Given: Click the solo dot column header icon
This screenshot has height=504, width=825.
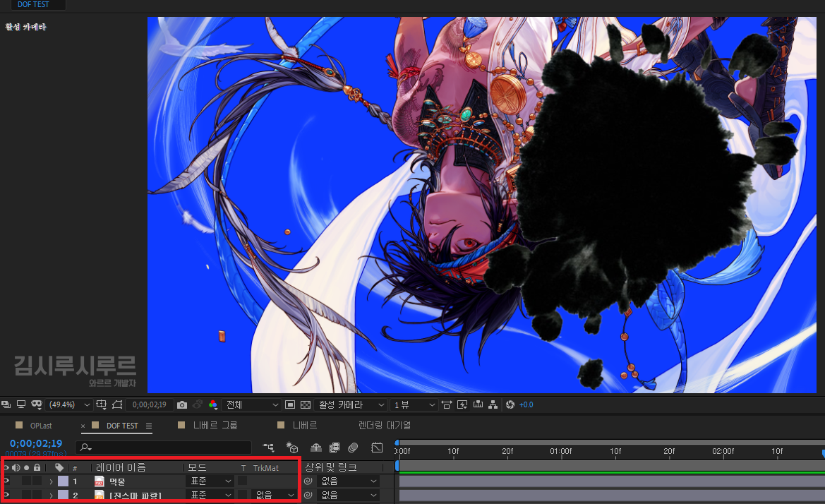Looking at the screenshot, I should [26, 467].
